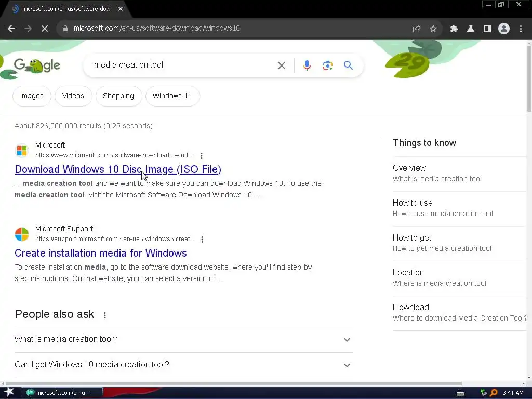Filter results by Images
The height and width of the screenshot is (399, 532).
[32, 96]
